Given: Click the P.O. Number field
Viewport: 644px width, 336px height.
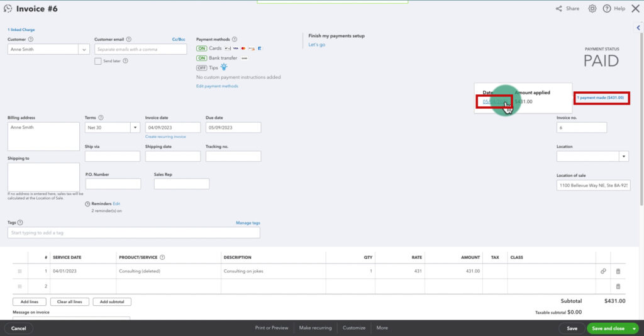Looking at the screenshot, I should pos(113,184).
